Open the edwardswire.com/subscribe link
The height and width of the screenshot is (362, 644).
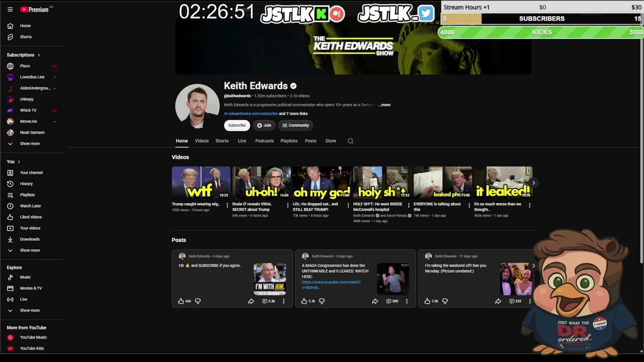(x=253, y=114)
